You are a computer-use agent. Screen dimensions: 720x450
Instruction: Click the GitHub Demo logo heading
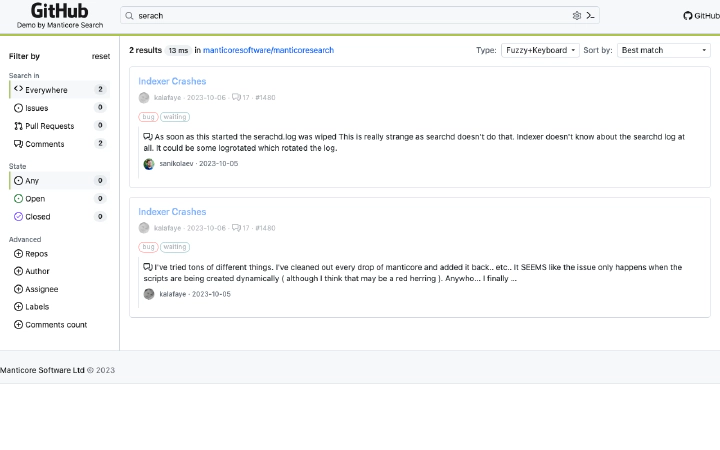pos(60,11)
